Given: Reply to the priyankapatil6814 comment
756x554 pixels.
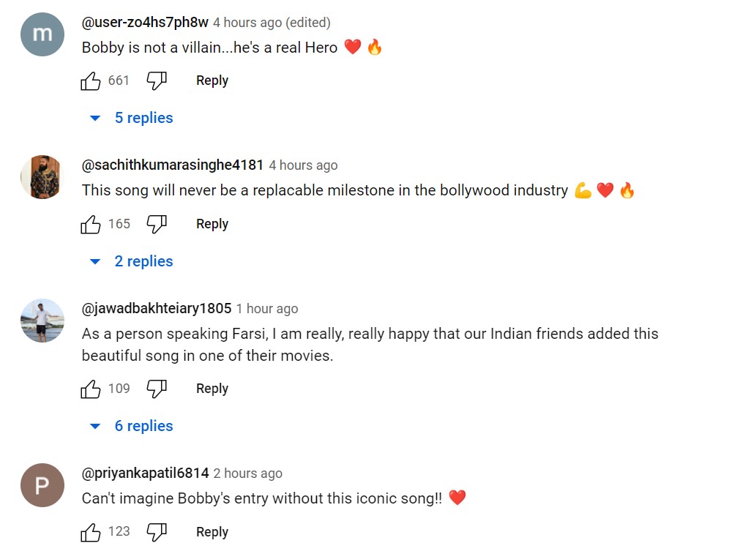Looking at the screenshot, I should pos(212,532).
